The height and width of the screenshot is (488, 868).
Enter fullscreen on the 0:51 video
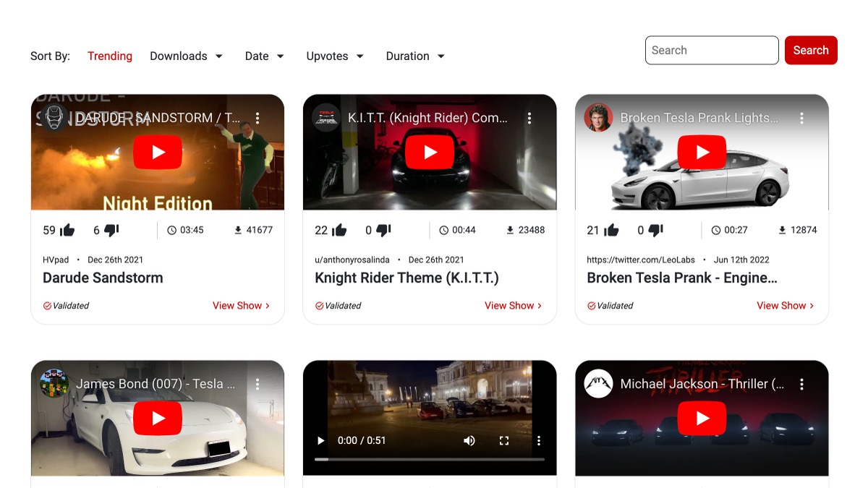(x=504, y=440)
